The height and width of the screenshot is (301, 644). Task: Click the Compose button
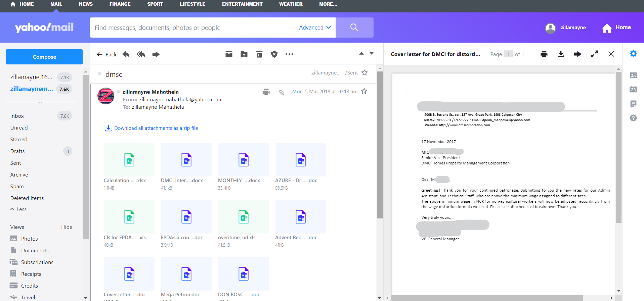click(x=44, y=57)
